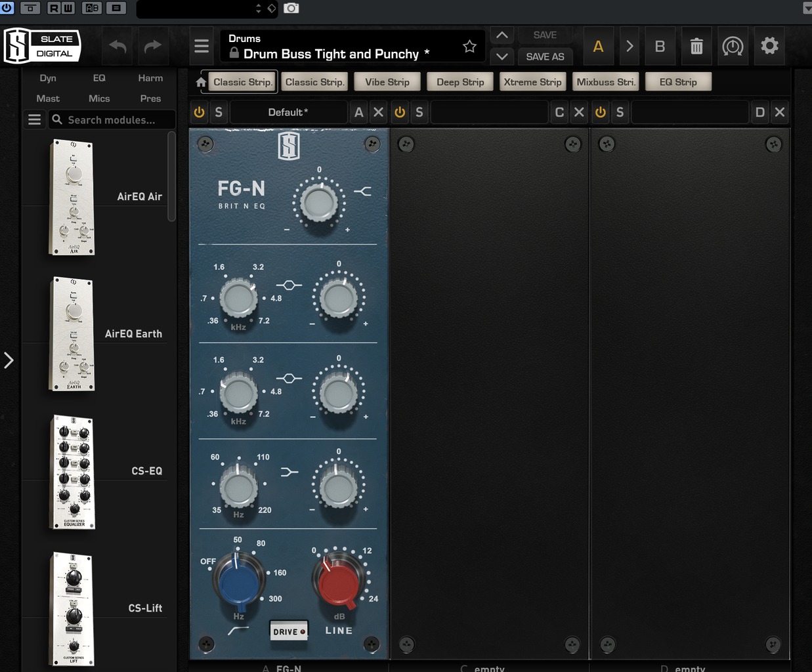Enable host automation Read (R) button
This screenshot has height=672, width=812.
[x=54, y=8]
